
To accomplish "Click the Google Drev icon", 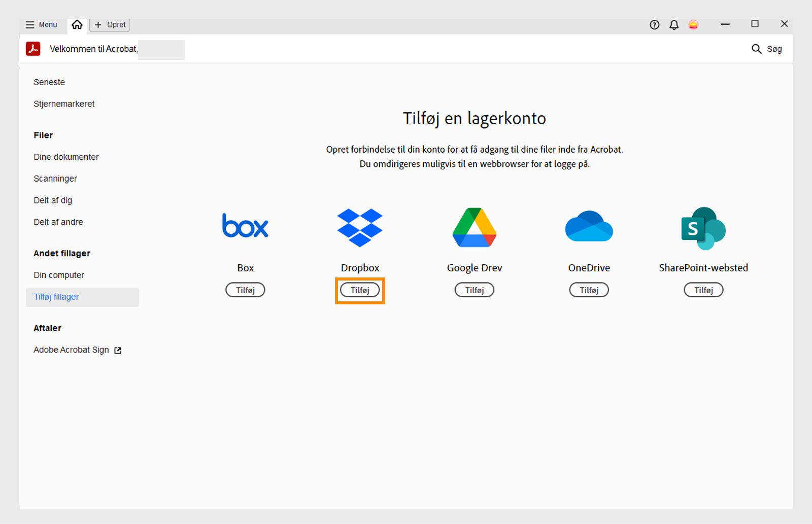I will coord(473,227).
